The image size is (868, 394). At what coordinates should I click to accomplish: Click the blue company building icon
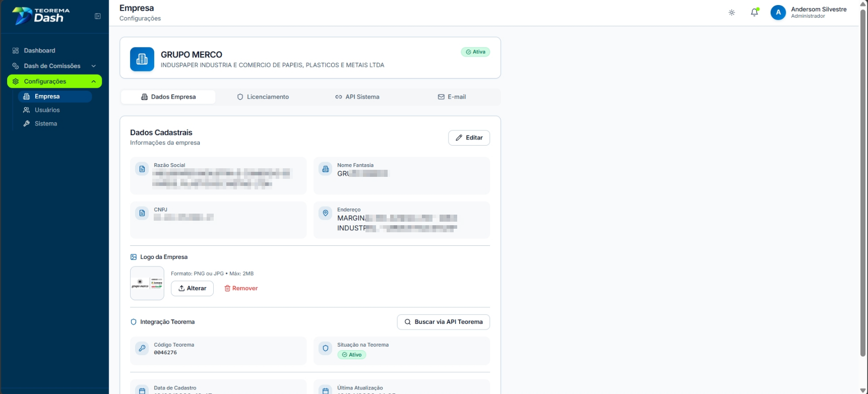(x=142, y=59)
